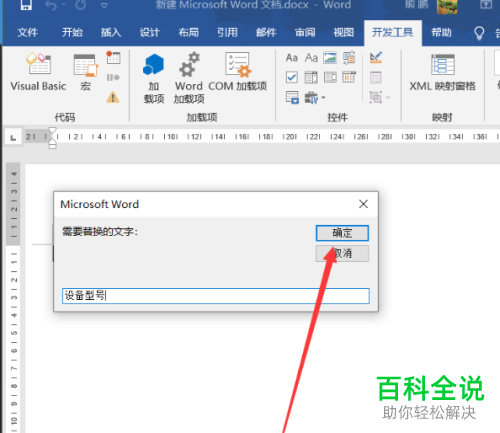The width and height of the screenshot is (500, 433).
Task: Insert check box content control
Action: [292, 78]
